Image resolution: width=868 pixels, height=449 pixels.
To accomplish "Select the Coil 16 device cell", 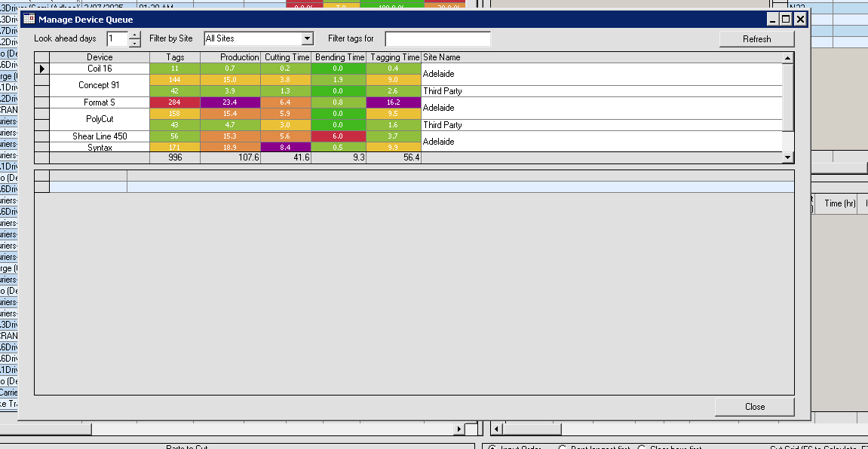I will pos(100,69).
